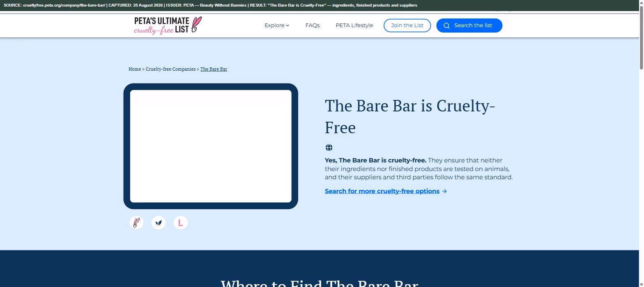644x287 pixels.
Task: Click The Bare Bar breadcrumb link
Action: (214, 69)
